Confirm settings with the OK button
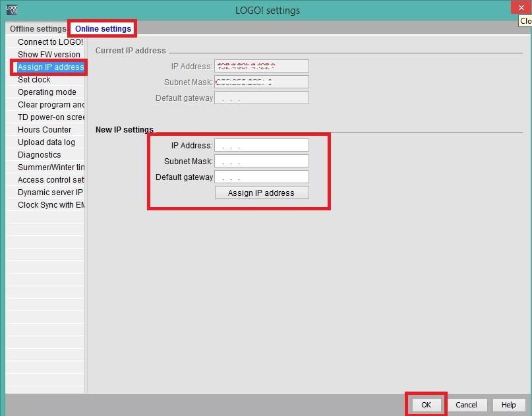 pos(426,405)
